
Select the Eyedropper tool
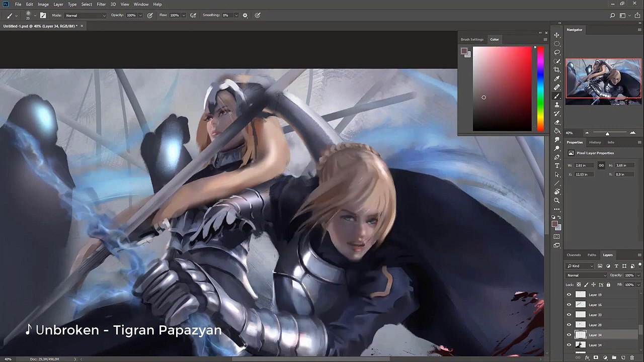point(557,78)
